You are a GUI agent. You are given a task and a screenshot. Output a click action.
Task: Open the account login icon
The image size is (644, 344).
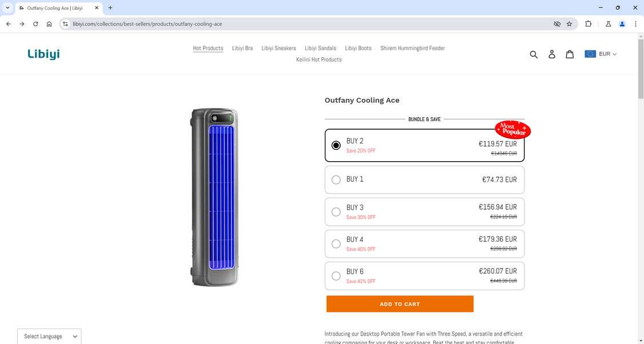[552, 54]
